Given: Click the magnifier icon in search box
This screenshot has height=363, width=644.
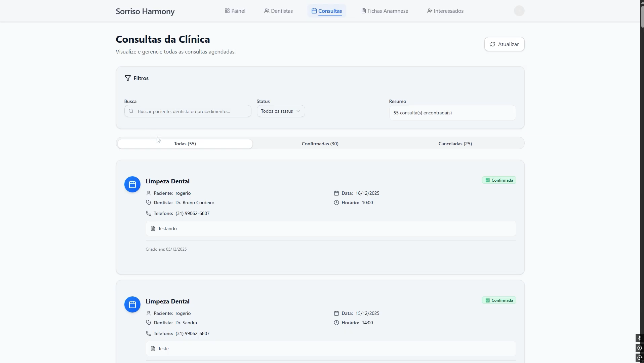Looking at the screenshot, I should coord(131,111).
